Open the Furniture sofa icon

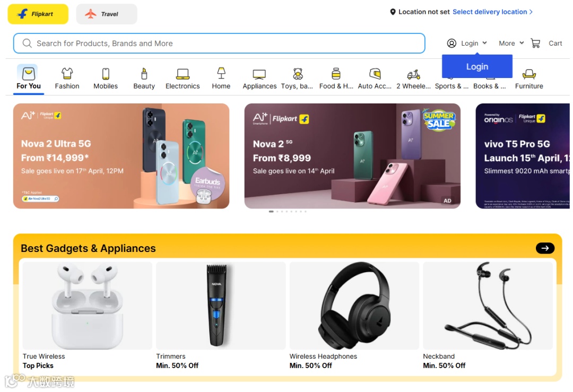coord(529,74)
